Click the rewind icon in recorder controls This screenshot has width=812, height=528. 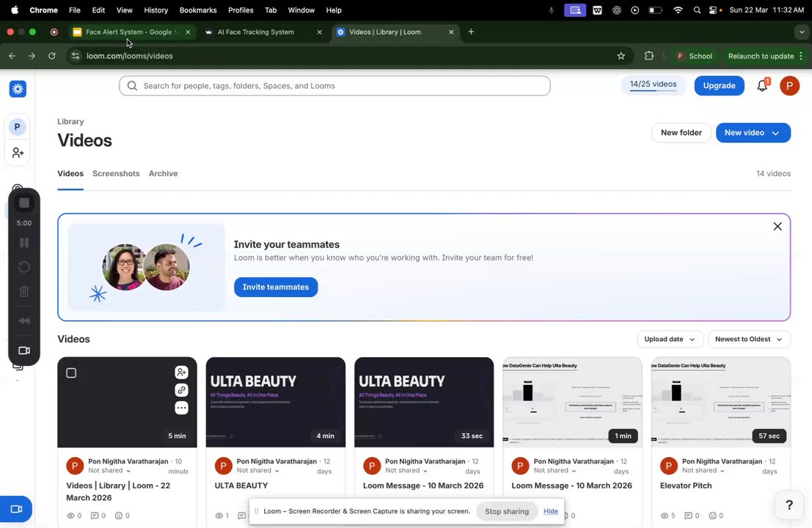(23, 321)
